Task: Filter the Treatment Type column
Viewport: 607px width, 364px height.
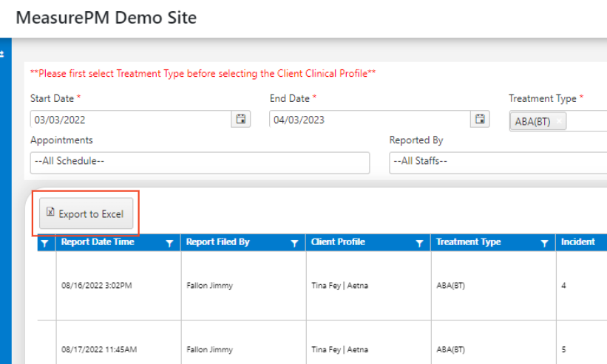Action: click(x=545, y=243)
